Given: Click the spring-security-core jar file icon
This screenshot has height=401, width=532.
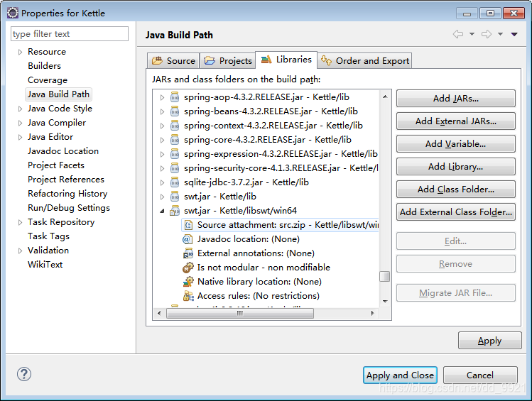Looking at the screenshot, I should [175, 168].
